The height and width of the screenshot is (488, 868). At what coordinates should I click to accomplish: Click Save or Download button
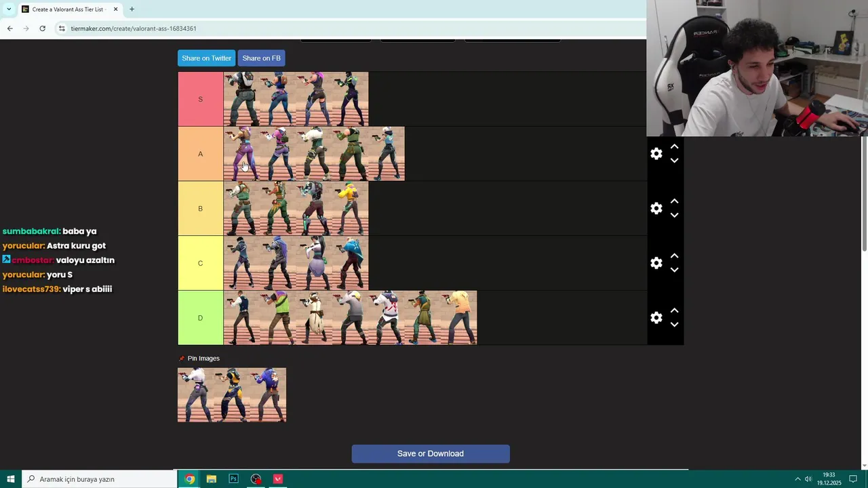click(431, 454)
